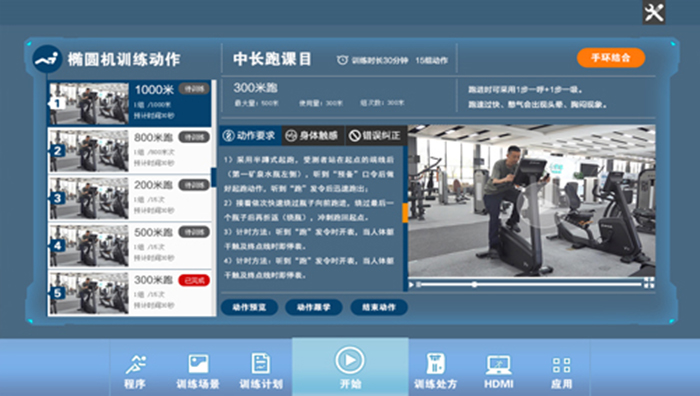This screenshot has height=396, width=700.
Task: Click the 动作预览 button
Action: click(x=250, y=307)
